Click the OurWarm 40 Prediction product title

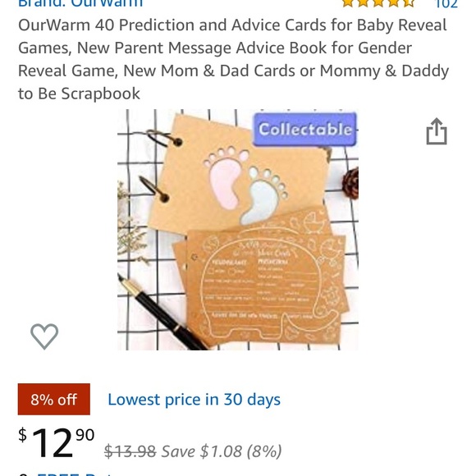[233, 59]
